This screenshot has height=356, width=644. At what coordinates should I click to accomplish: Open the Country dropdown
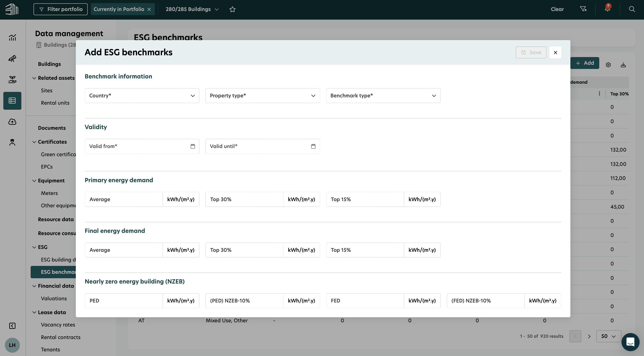[142, 96]
